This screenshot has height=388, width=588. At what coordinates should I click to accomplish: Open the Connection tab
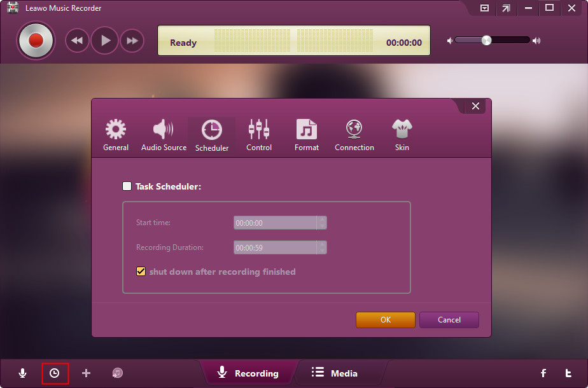354,135
